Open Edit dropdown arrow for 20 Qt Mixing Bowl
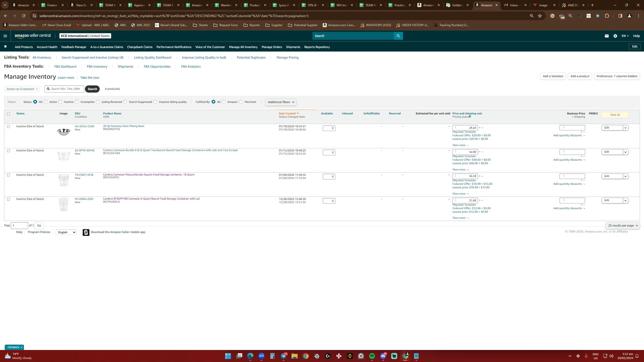644x362 pixels. pyautogui.click(x=625, y=128)
